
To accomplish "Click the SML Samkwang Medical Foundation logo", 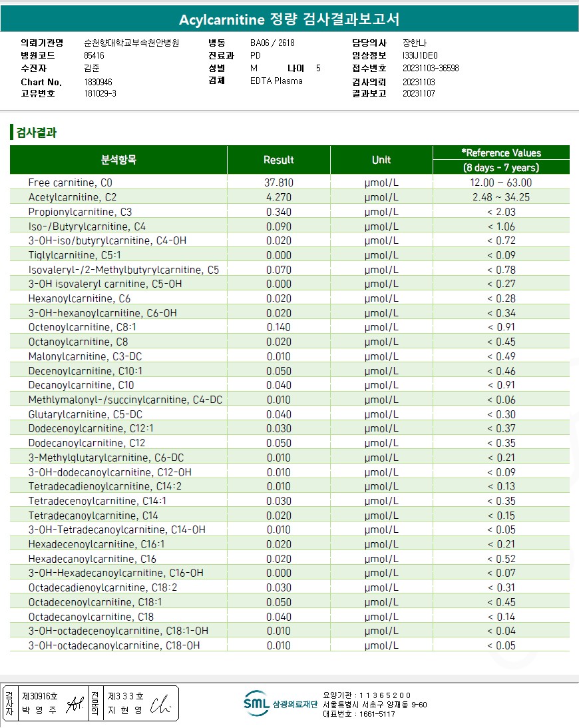I will click(280, 704).
